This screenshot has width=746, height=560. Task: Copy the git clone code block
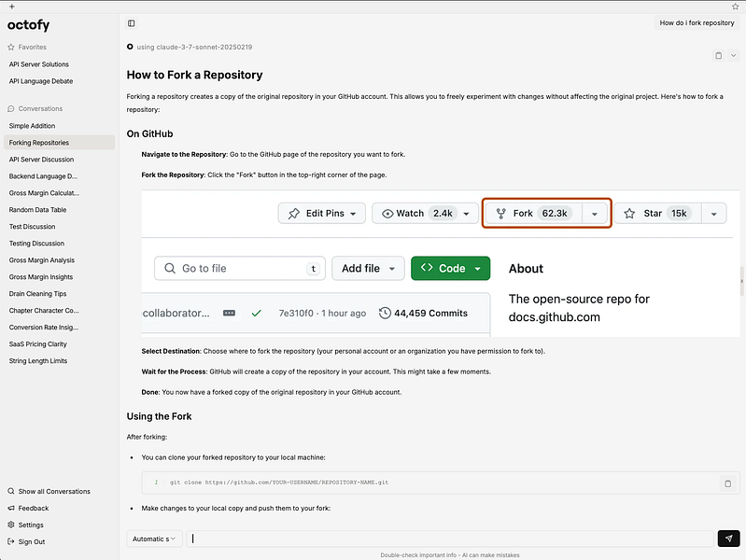[x=727, y=483]
